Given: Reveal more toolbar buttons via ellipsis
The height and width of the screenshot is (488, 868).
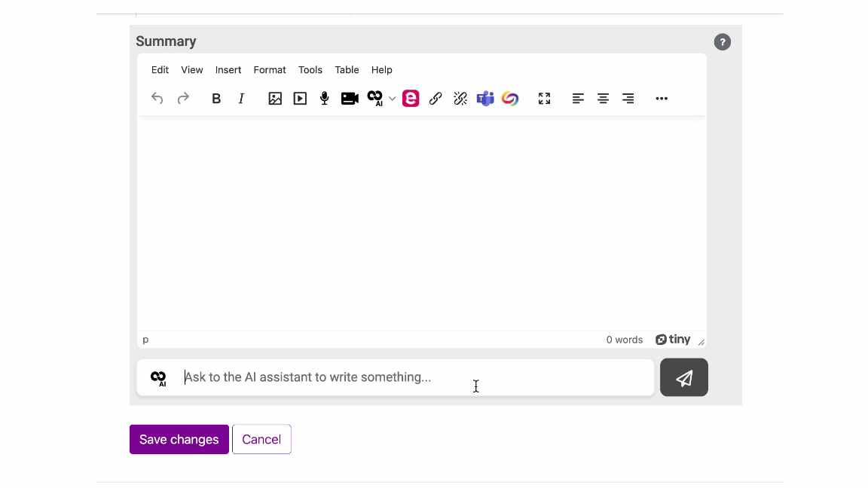Looking at the screenshot, I should (662, 99).
